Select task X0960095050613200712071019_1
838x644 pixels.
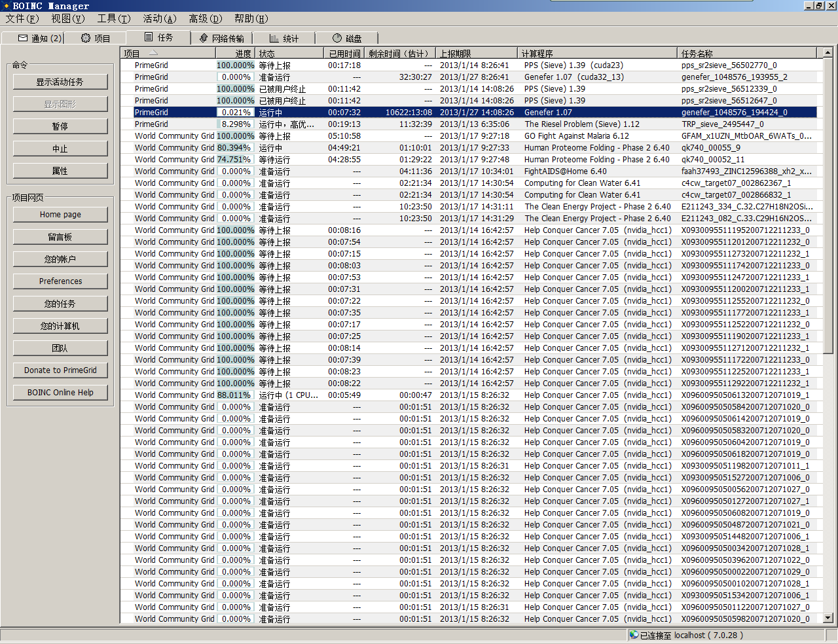tap(745, 395)
